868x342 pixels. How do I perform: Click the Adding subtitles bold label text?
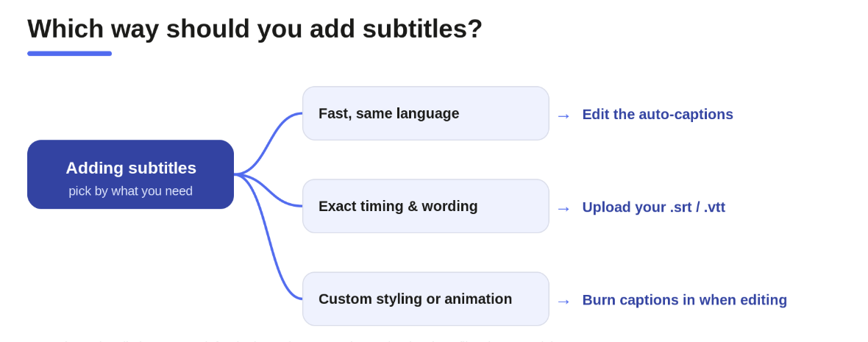coord(131,168)
